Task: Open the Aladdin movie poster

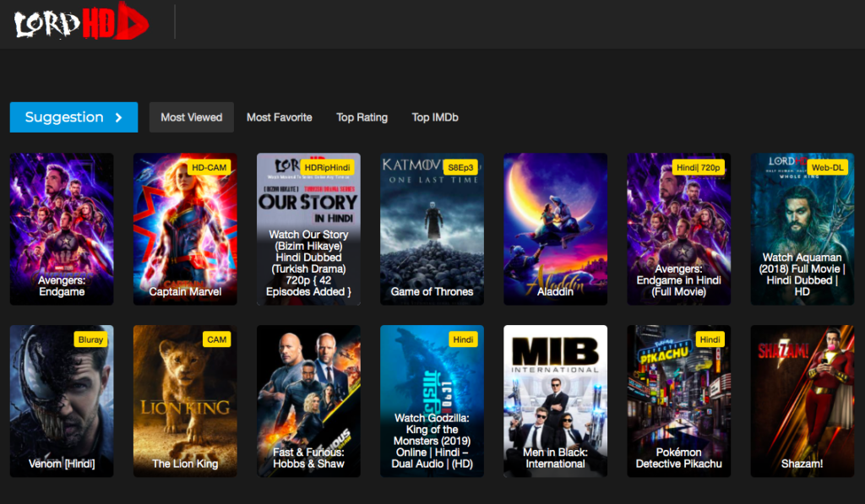Action: coord(556,229)
